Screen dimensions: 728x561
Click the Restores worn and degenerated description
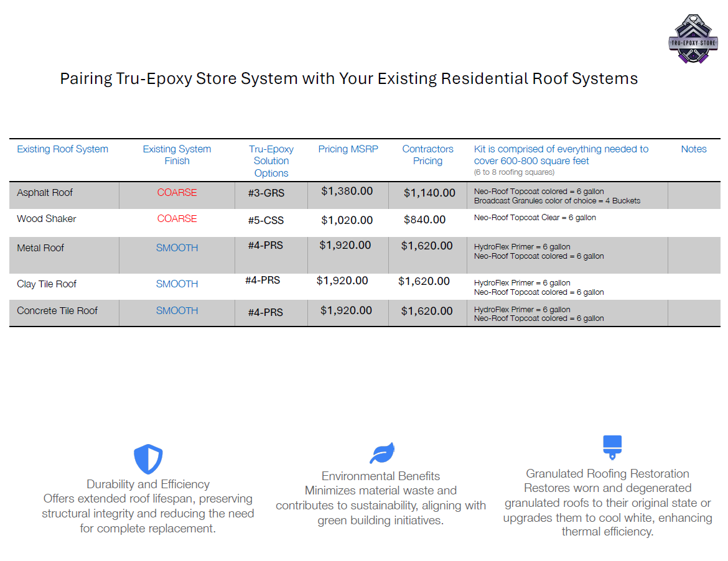tap(607, 509)
